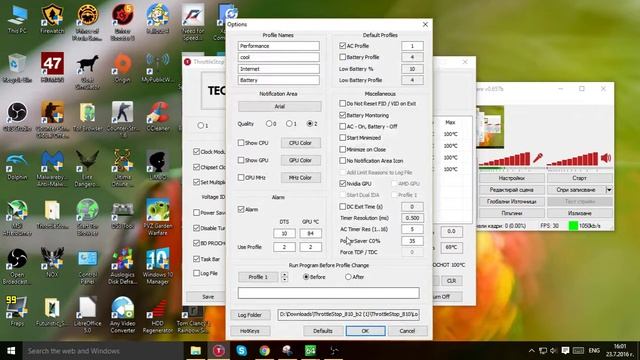Open the red 47 Hitman shortcut
640x360 pixels.
point(52,68)
